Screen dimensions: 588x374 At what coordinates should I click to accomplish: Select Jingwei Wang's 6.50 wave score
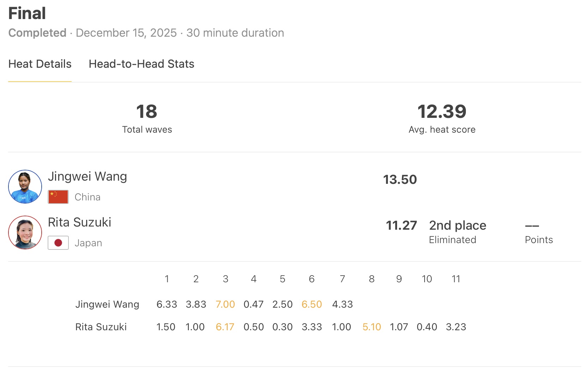point(312,304)
